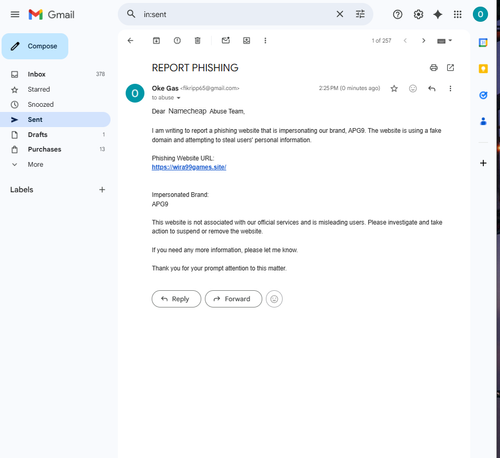Get add-ons with the plus icon
This screenshot has width=500, height=458.
pyautogui.click(x=483, y=163)
